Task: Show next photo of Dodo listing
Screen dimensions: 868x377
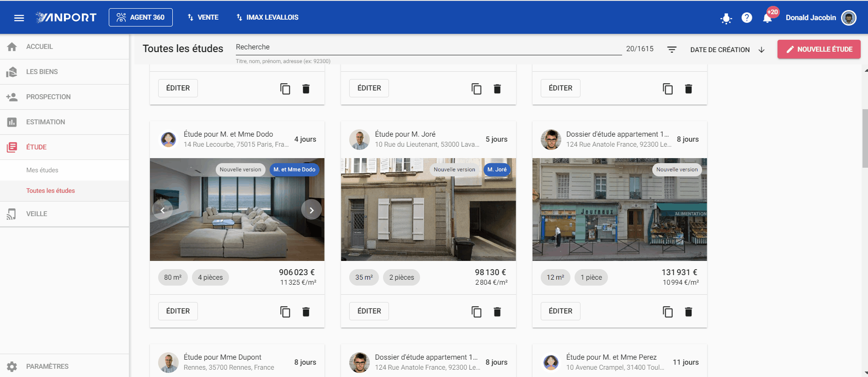Action: (x=312, y=210)
